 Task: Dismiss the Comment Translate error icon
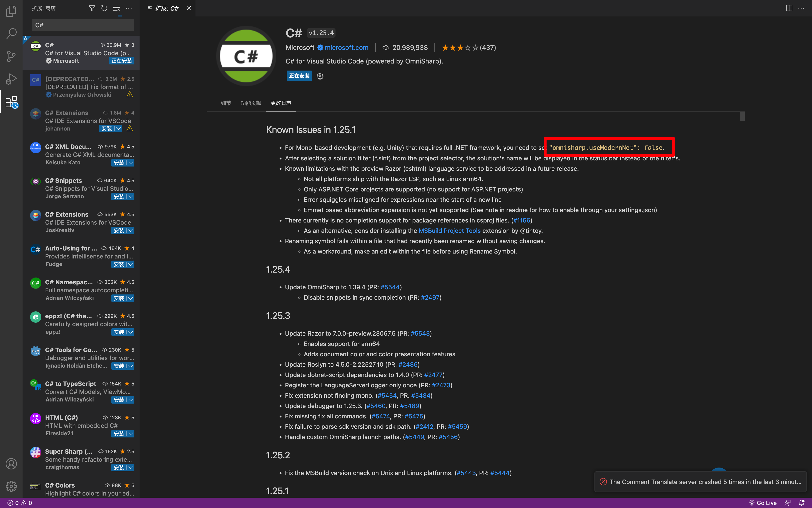(603, 482)
